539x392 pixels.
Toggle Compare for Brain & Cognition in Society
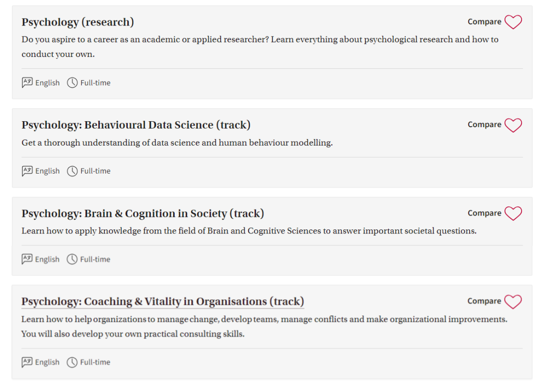click(x=484, y=213)
